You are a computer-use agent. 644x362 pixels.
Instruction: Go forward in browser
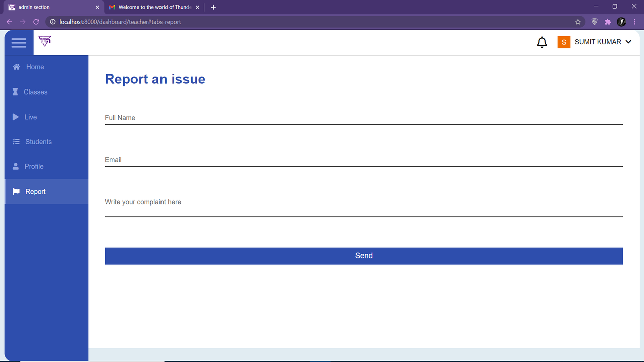(x=23, y=22)
